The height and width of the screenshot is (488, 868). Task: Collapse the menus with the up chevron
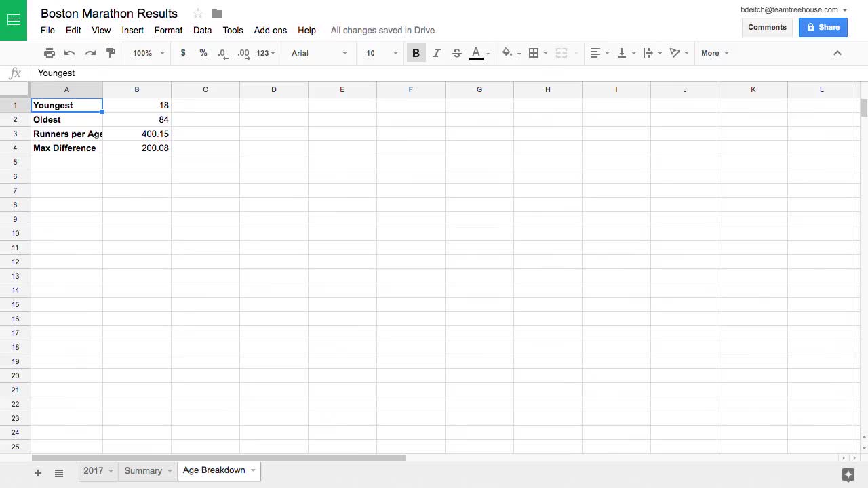(837, 53)
